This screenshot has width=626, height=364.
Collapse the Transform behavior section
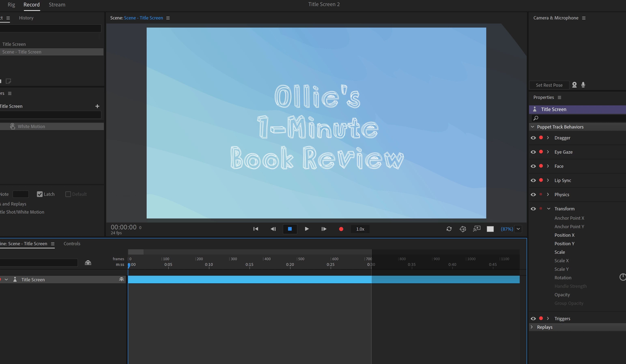pos(549,209)
